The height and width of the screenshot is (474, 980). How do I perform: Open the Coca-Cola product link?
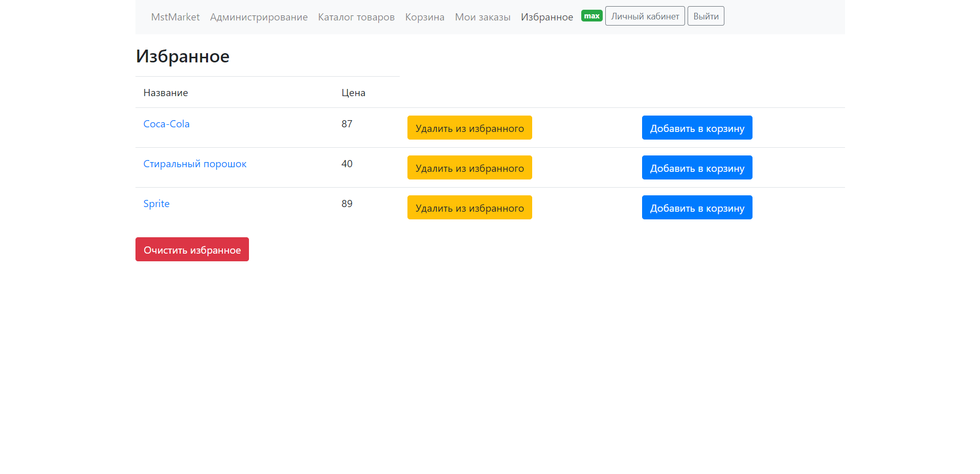167,124
